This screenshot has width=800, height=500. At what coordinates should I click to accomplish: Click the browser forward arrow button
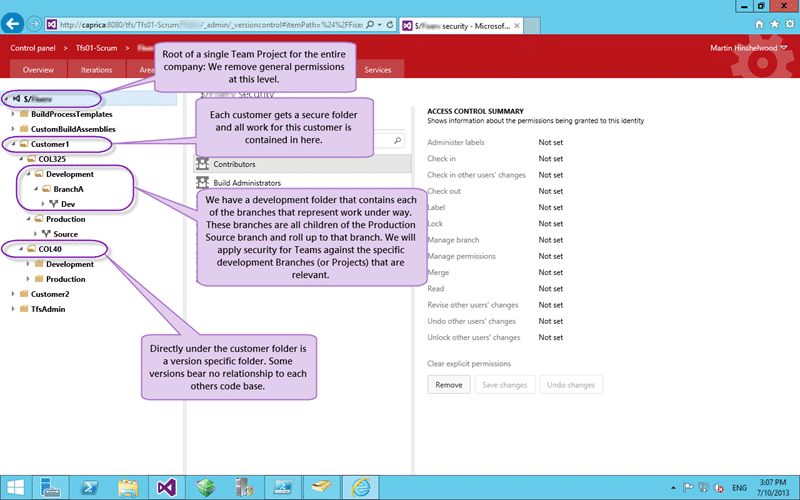click(34, 23)
